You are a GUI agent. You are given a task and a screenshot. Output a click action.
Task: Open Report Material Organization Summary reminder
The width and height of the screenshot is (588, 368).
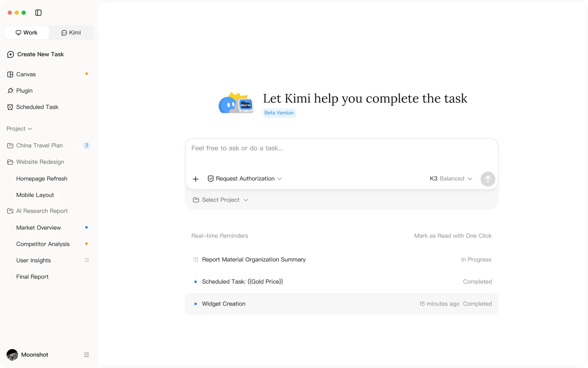pos(341,260)
